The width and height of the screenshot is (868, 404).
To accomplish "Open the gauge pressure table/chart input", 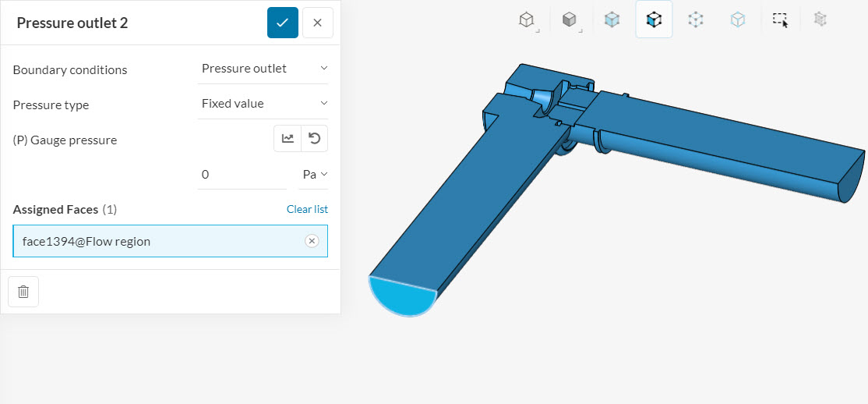I will (288, 139).
